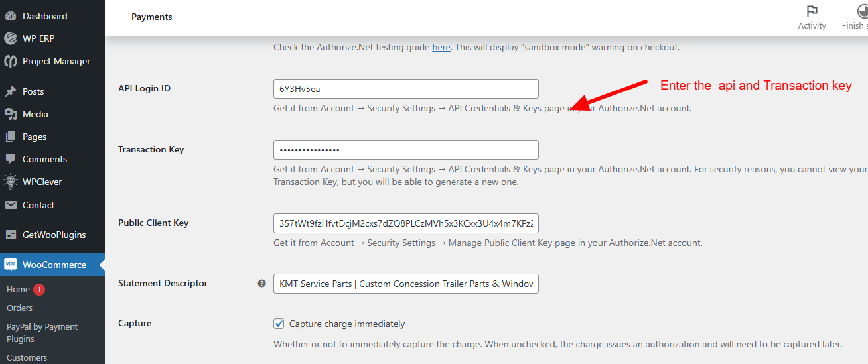Screen dimensions: 868x364
Task: Click the WPClever lightbulb icon
Action: 11,182
